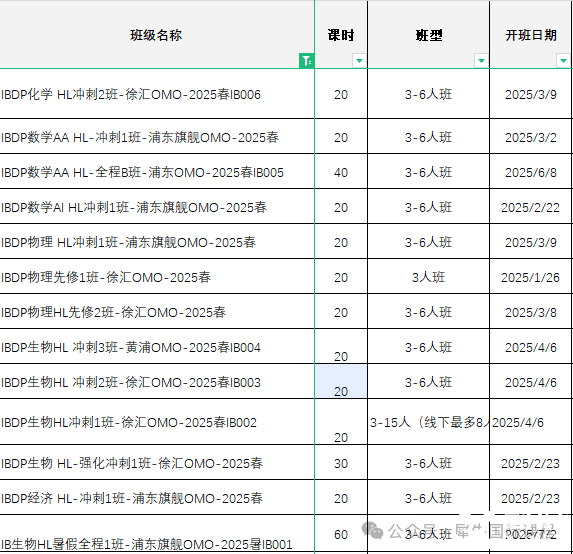Select cell IBDP生物HL冲刺1班-徐汇OMO-2025春IB002
This screenshot has width=573, height=554.
(157, 422)
